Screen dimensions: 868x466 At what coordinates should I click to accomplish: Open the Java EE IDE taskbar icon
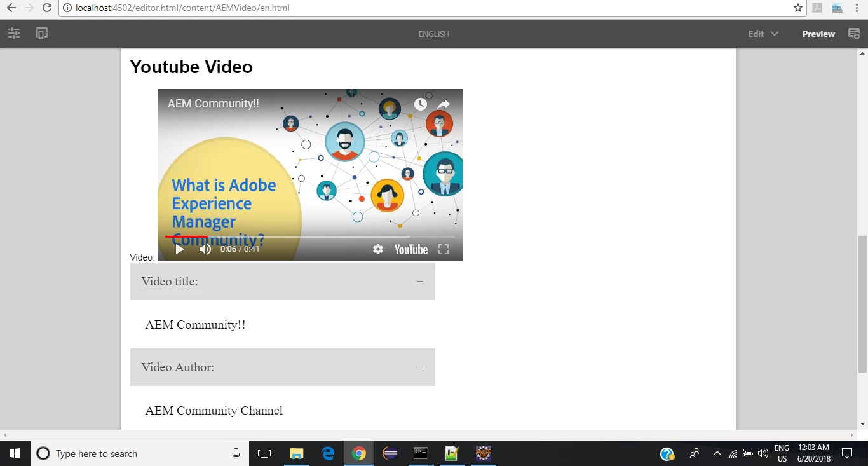click(x=483, y=453)
